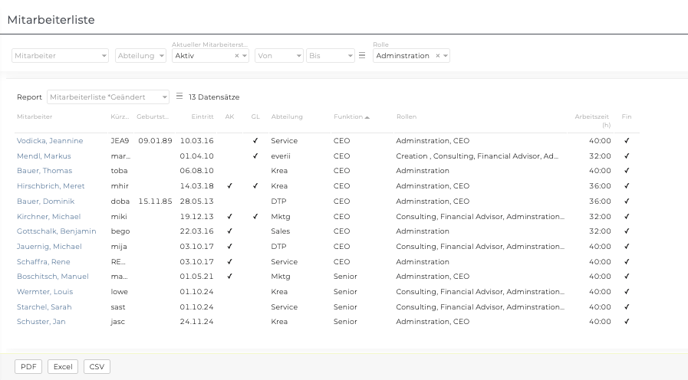Image resolution: width=688 pixels, height=380 pixels.
Task: Sort by Eintritt column header
Action: pyautogui.click(x=202, y=117)
